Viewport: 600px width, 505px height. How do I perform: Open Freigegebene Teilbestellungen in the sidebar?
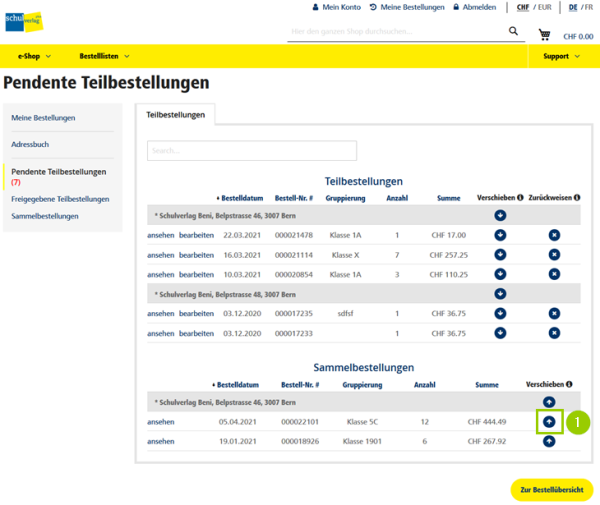tap(60, 199)
